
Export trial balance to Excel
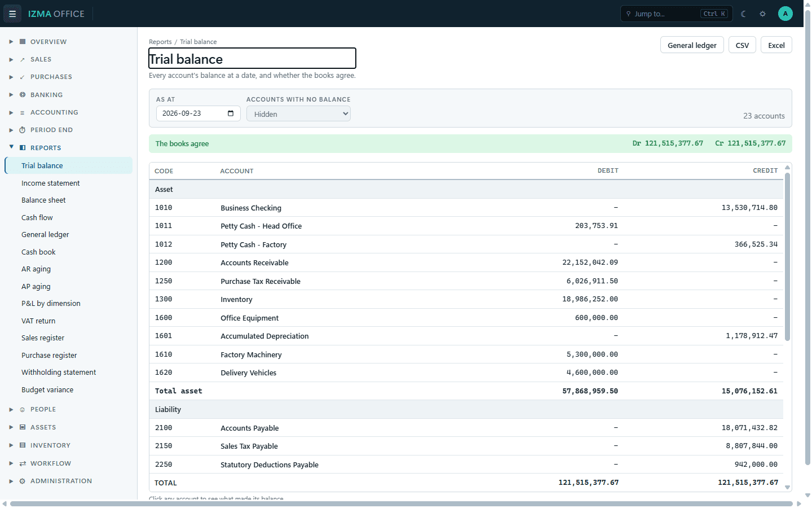[776, 45]
